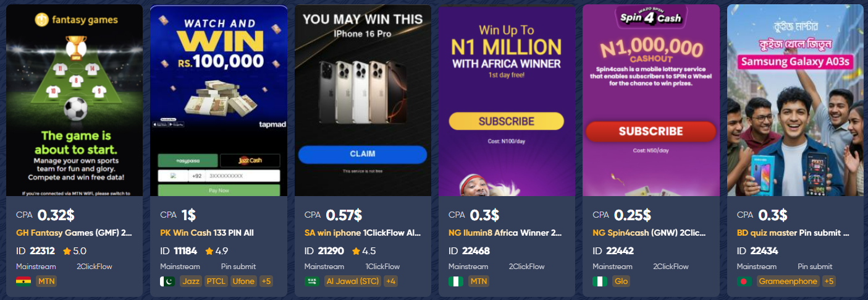Open the NG Ilumin8 Africa Winner offer
The image size is (868, 300).
coord(505,233)
